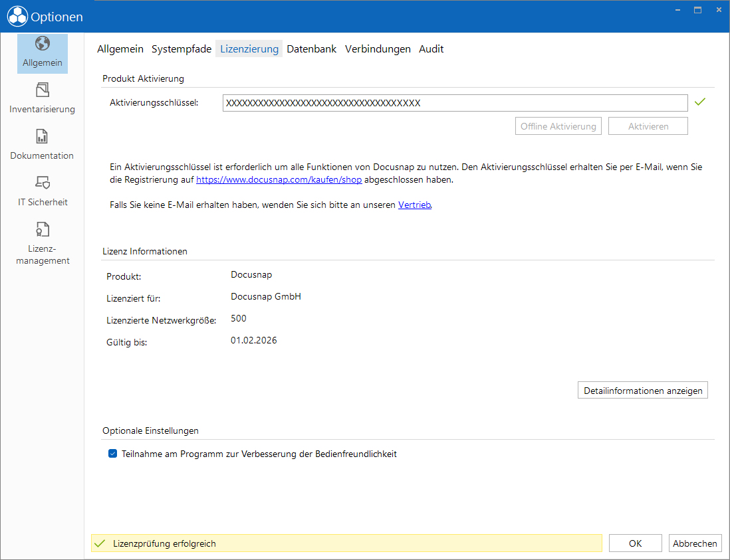Image resolution: width=730 pixels, height=560 pixels.
Task: Switch to the Datenbank tab
Action: [x=311, y=49]
